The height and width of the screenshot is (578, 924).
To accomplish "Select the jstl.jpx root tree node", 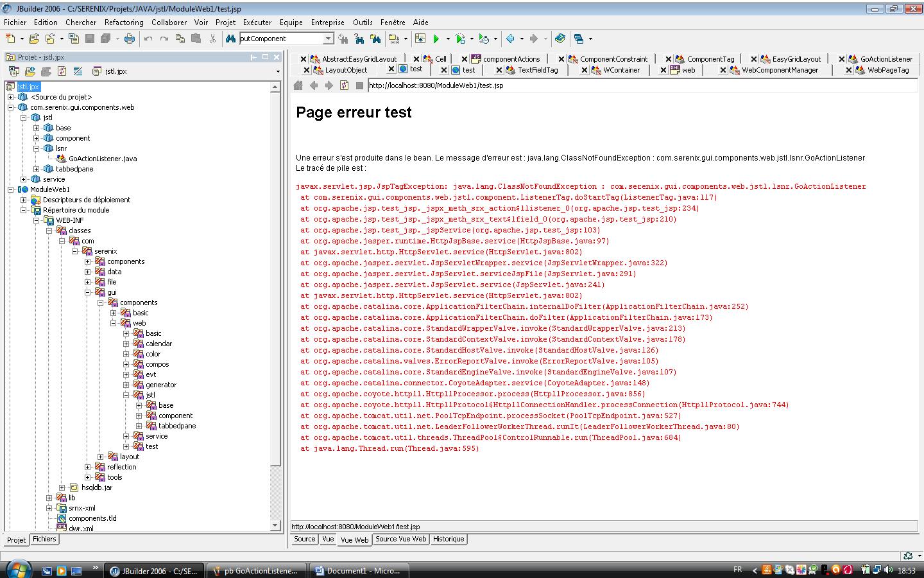I will 29,87.
